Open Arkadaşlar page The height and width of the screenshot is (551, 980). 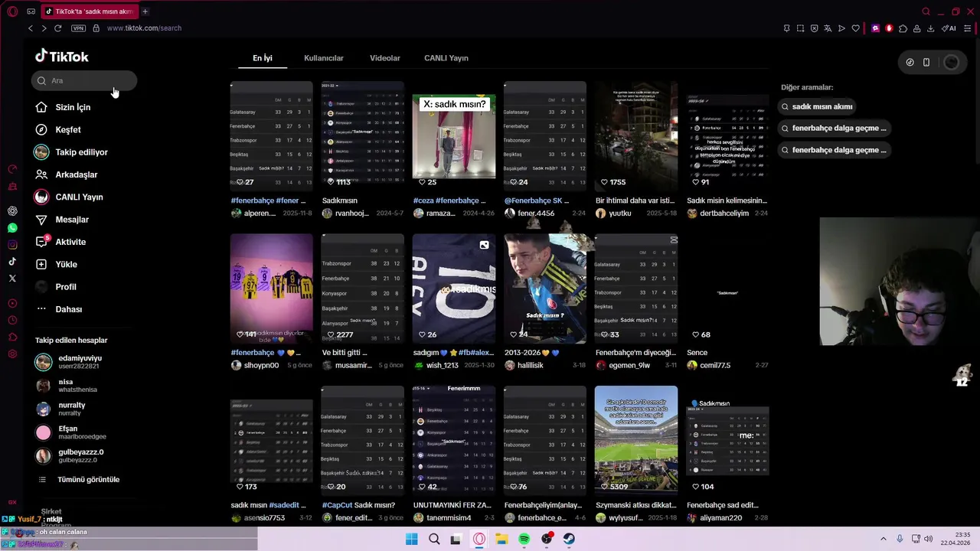pos(67,174)
